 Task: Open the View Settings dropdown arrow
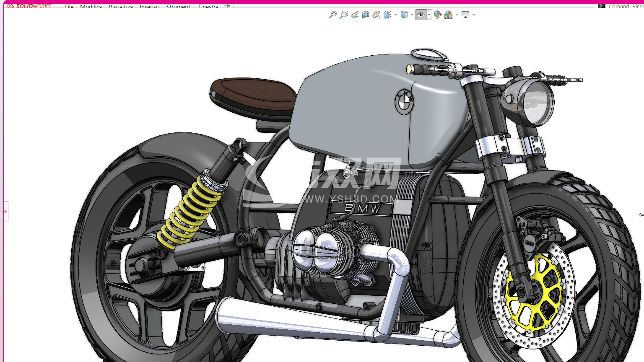473,15
